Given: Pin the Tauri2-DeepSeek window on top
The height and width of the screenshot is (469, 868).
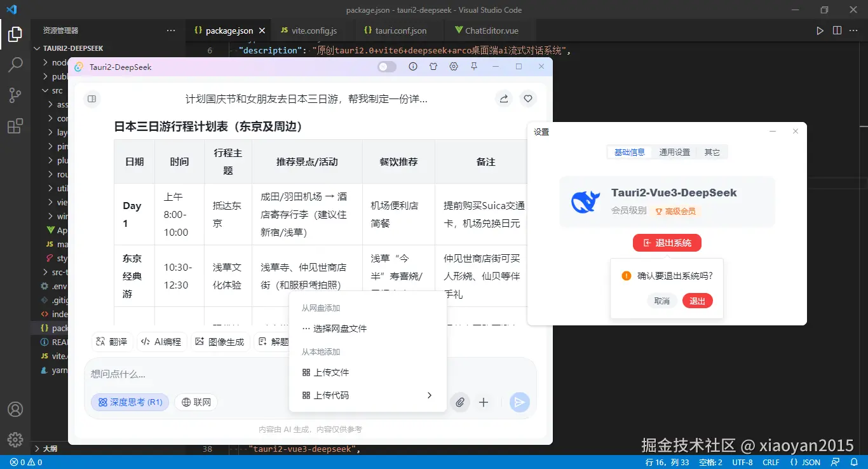Looking at the screenshot, I should [x=474, y=66].
